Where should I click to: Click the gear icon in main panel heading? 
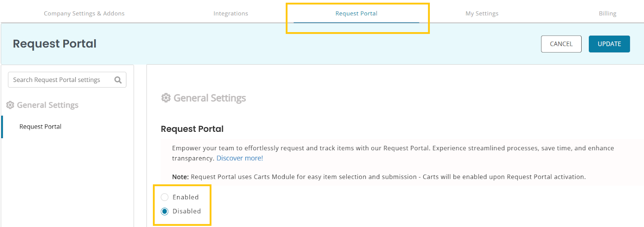tap(166, 98)
